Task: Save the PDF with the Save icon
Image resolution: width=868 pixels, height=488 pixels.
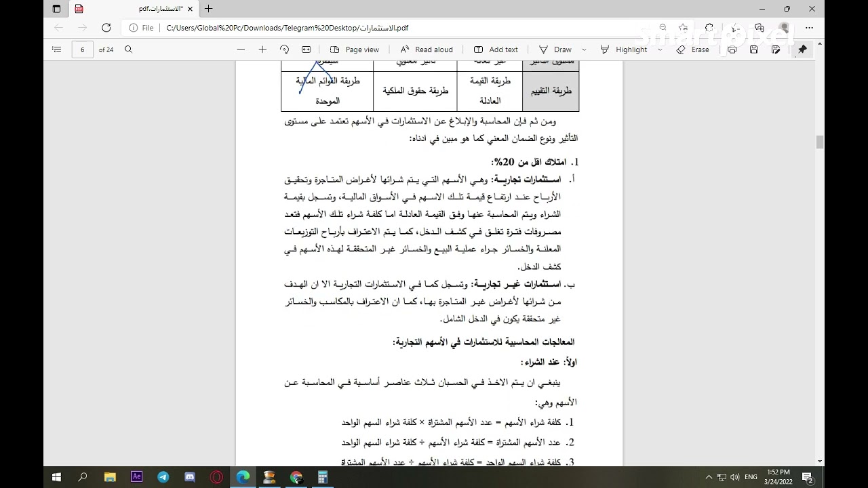Action: coord(754,49)
